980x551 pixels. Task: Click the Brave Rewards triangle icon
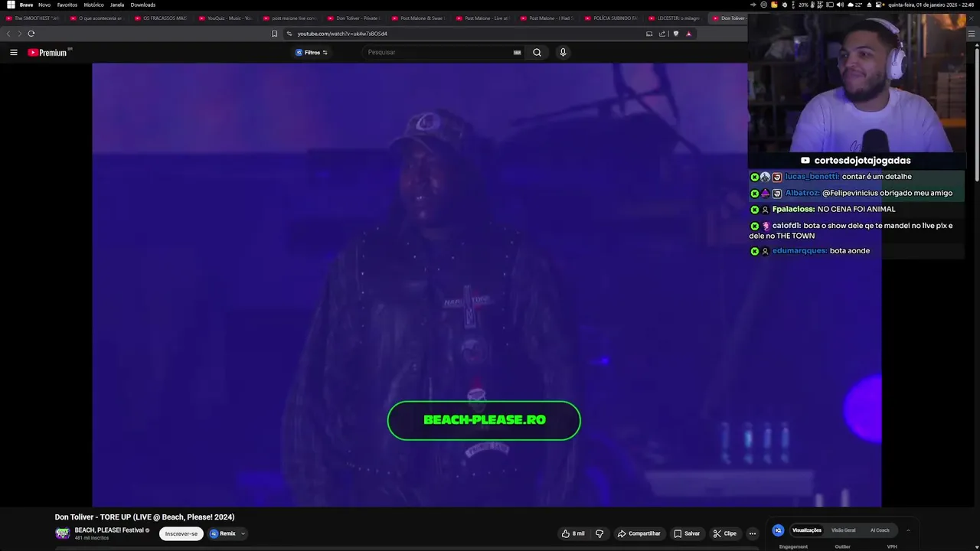point(688,34)
